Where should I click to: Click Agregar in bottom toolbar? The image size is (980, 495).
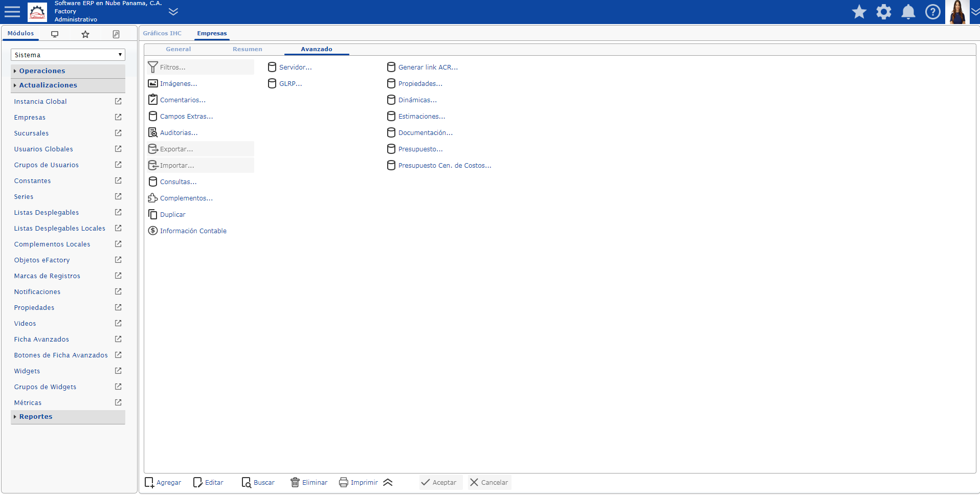click(x=163, y=482)
